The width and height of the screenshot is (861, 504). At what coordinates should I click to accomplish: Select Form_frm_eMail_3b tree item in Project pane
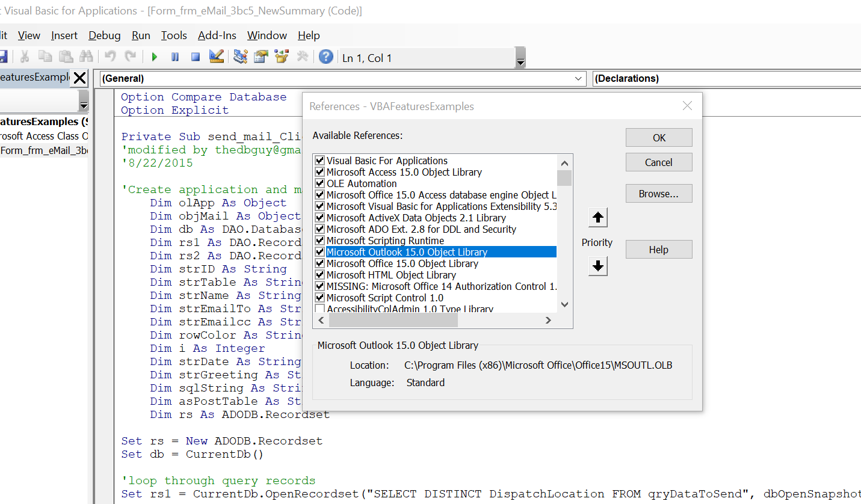tap(44, 150)
